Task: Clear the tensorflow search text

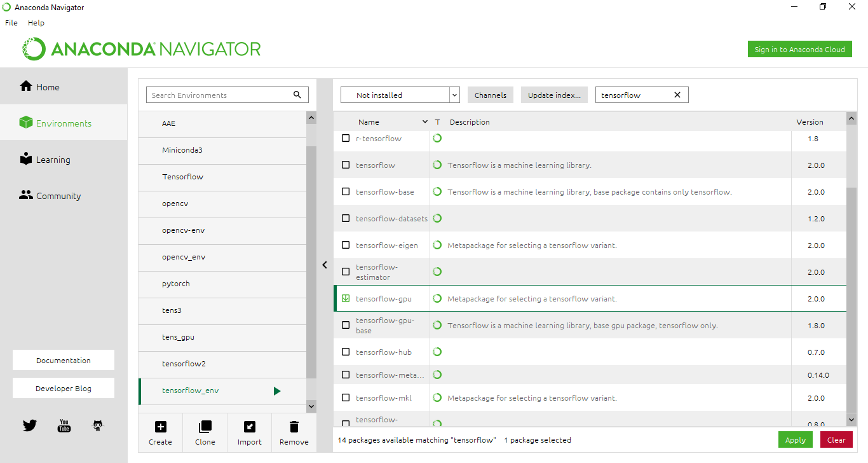Action: pyautogui.click(x=677, y=95)
